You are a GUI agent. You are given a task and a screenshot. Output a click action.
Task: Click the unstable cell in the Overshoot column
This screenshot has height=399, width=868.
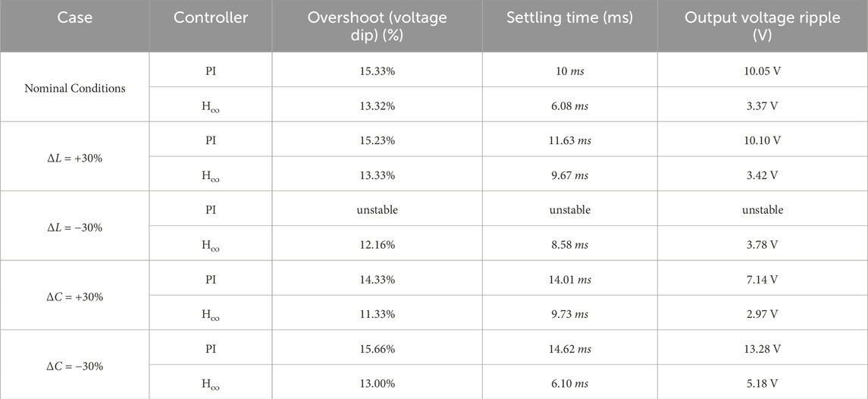(x=377, y=209)
